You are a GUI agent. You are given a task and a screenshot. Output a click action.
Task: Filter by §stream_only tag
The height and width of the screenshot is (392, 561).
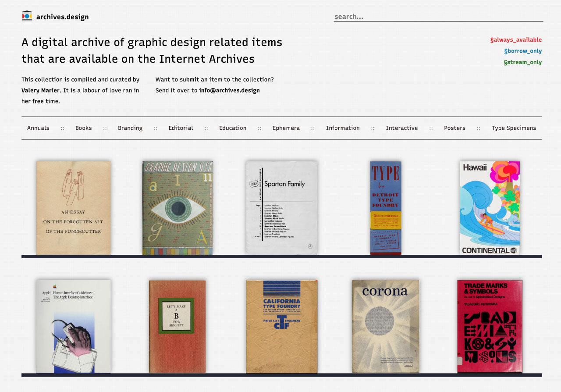[523, 62]
